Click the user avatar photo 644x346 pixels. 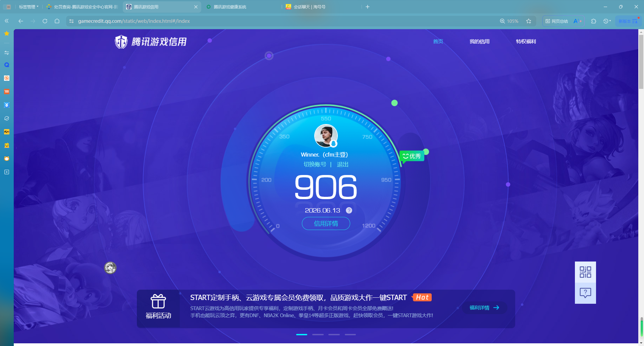[326, 136]
